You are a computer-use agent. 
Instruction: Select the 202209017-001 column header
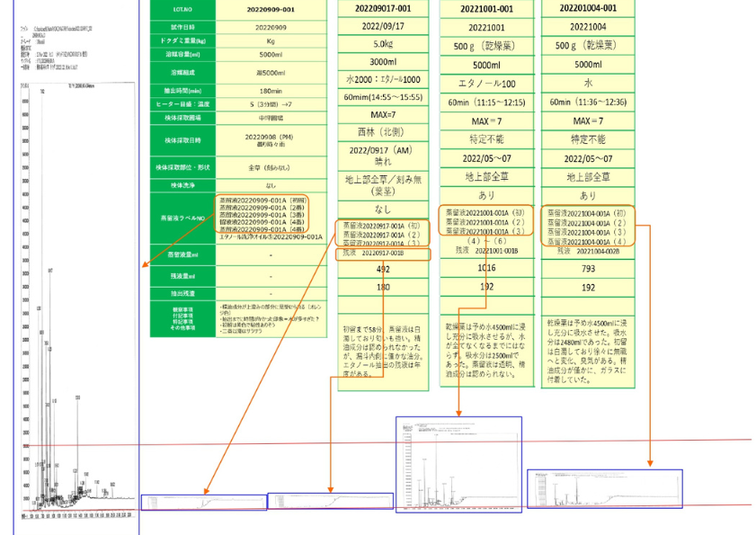[383, 8]
